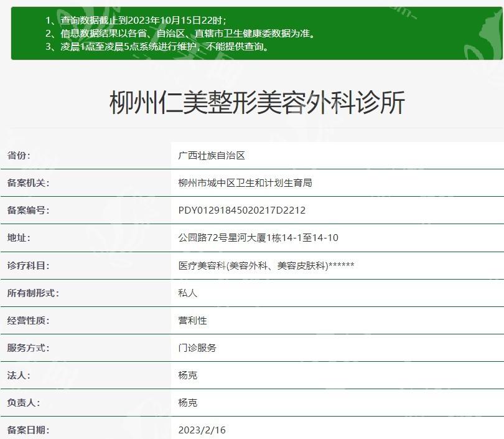Viewport: 504px width, 439px height.
Task: Click the ownership value 私人
Action: click(x=187, y=293)
